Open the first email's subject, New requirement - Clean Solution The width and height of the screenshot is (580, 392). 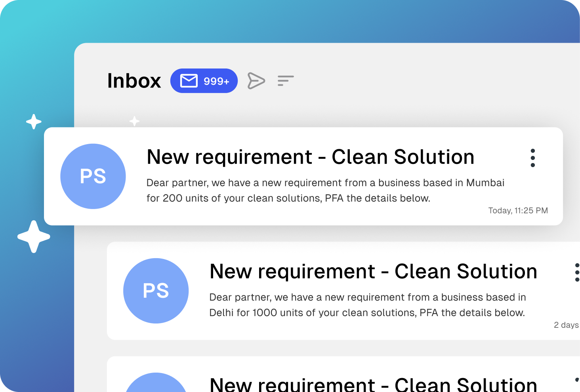[310, 157]
